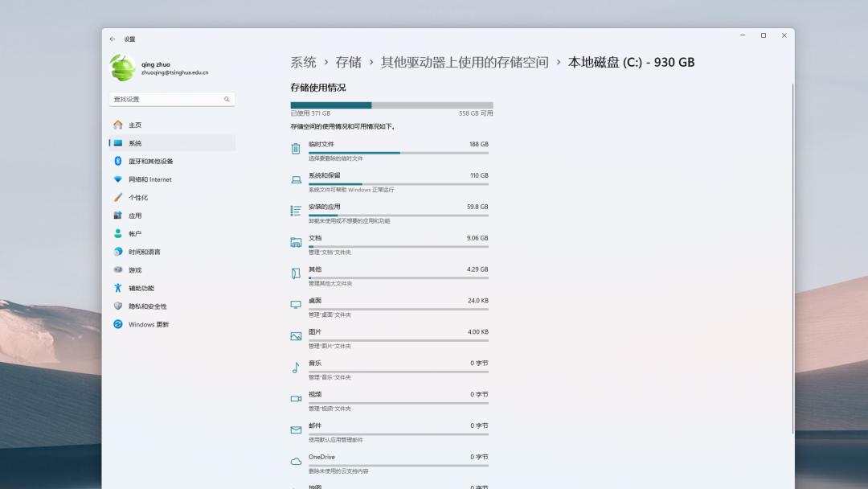The height and width of the screenshot is (489, 868).
Task: Click the camera icon for 视频
Action: point(296,399)
